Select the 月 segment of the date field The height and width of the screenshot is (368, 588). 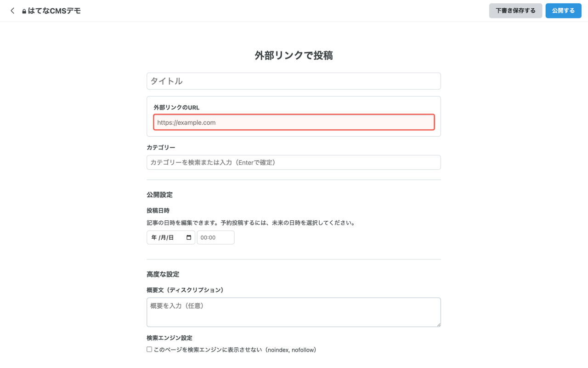163,237
